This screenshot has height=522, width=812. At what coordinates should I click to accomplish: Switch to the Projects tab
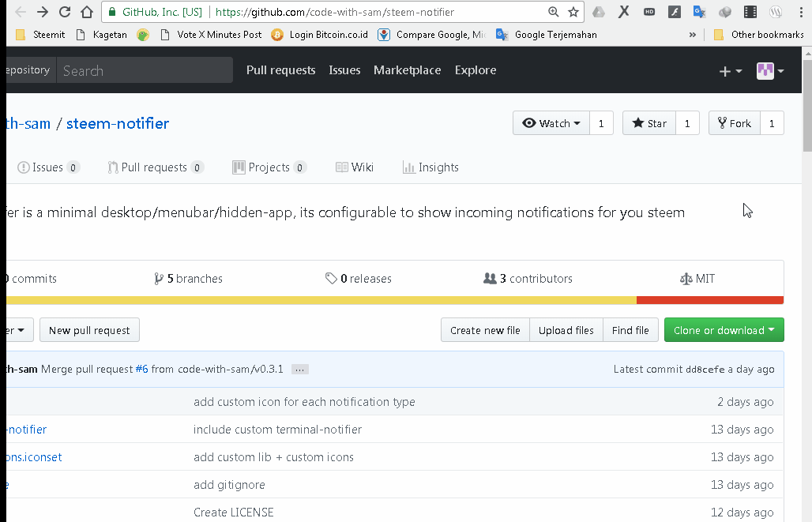pyautogui.click(x=269, y=167)
